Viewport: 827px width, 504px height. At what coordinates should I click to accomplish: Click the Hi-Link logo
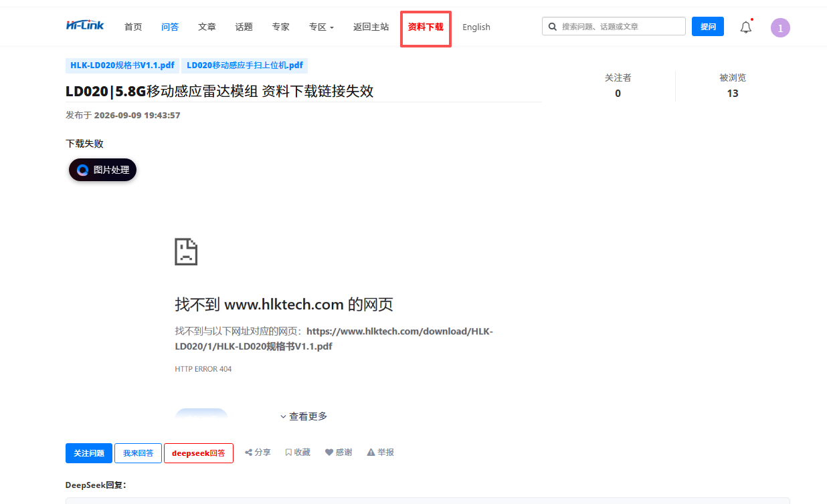(x=84, y=25)
